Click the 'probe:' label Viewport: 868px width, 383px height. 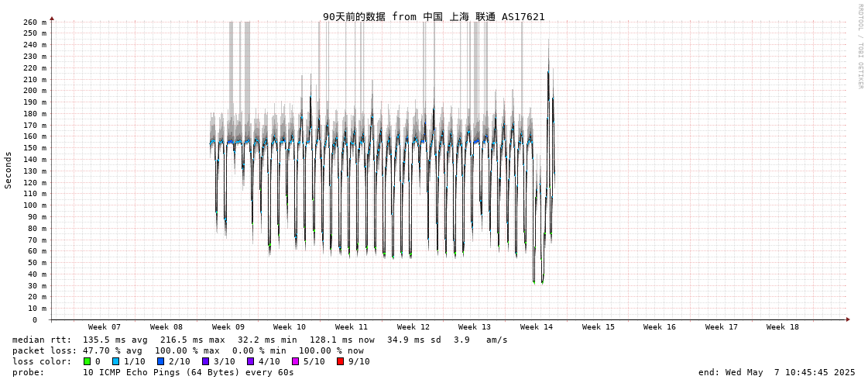tap(28, 372)
